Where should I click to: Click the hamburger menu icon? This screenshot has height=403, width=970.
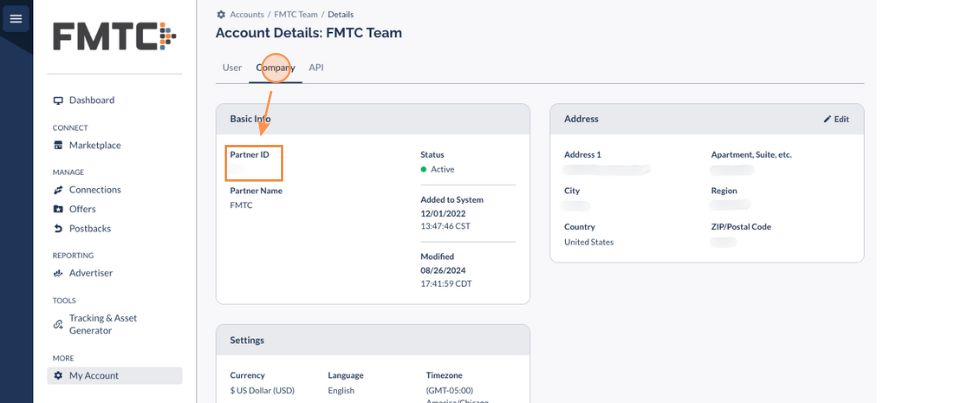pyautogui.click(x=15, y=19)
